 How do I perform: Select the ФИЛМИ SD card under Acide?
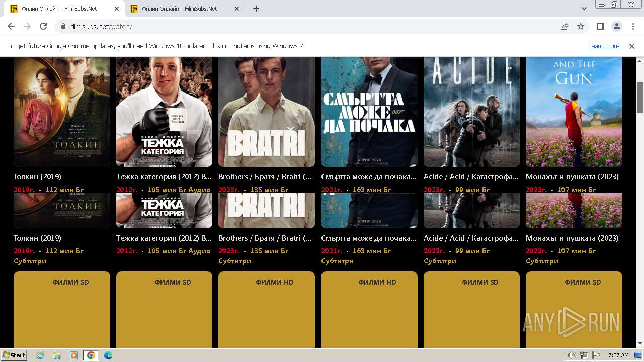471,309
